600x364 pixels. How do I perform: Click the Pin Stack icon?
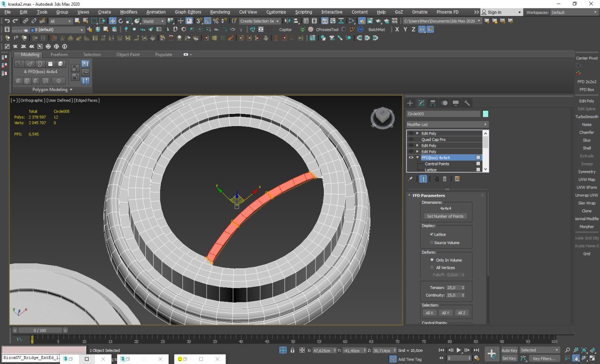411,179
